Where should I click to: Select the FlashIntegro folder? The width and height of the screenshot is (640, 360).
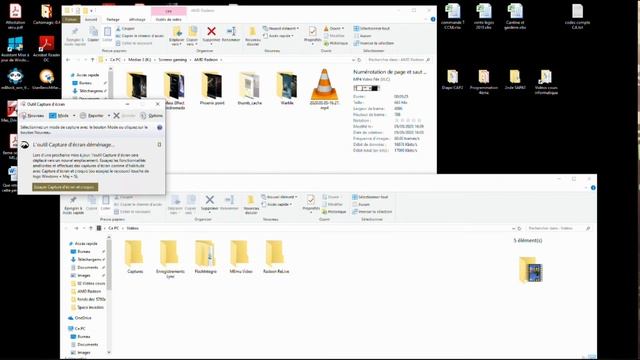205,257
